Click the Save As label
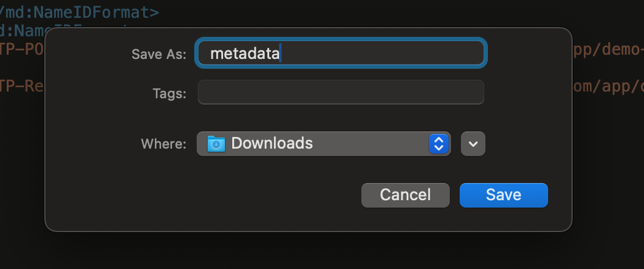The height and width of the screenshot is (269, 644). 159,54
